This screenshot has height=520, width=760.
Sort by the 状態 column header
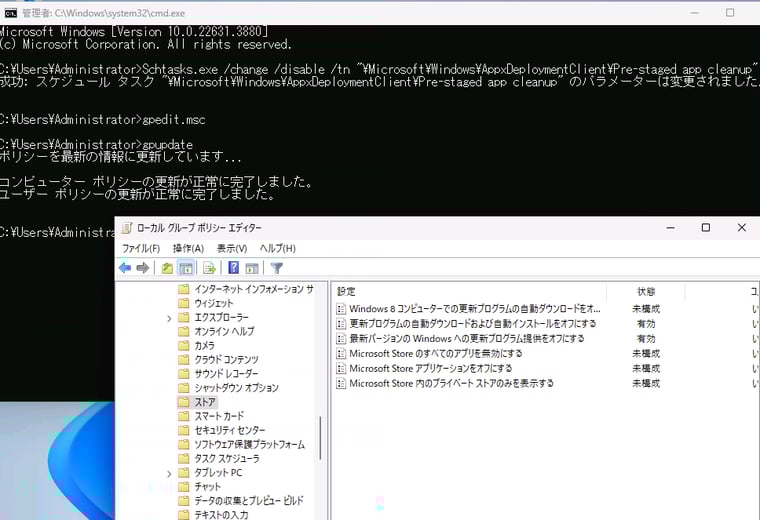(x=646, y=291)
